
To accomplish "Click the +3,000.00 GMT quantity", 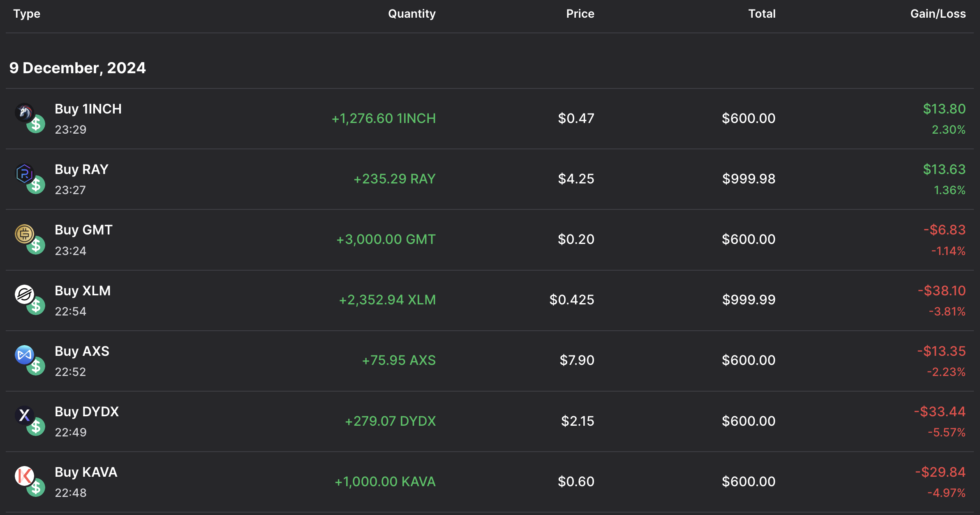I will 386,239.
